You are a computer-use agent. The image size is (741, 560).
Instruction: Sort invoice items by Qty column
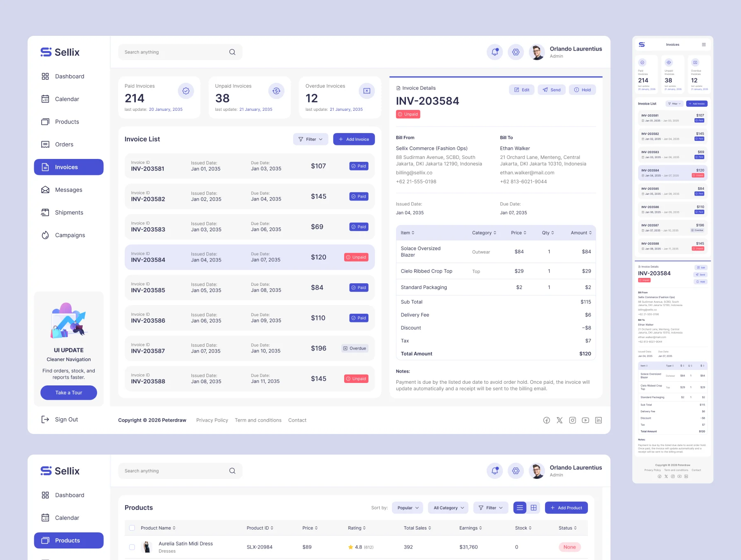tap(548, 233)
